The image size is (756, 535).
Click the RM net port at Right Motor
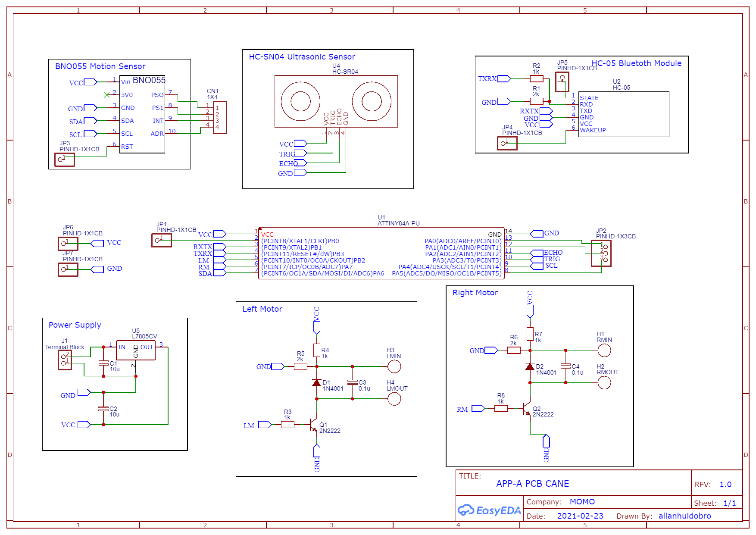[478, 408]
